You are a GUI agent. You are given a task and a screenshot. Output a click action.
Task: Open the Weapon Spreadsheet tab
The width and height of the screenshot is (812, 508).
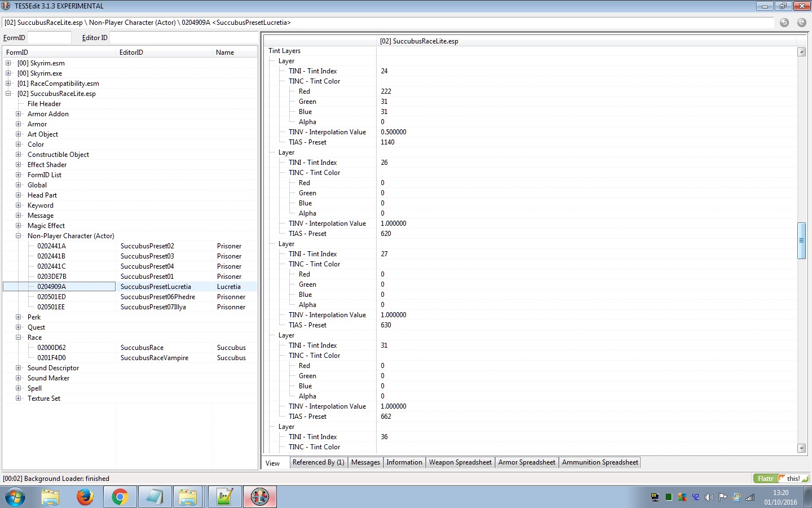[460, 462]
